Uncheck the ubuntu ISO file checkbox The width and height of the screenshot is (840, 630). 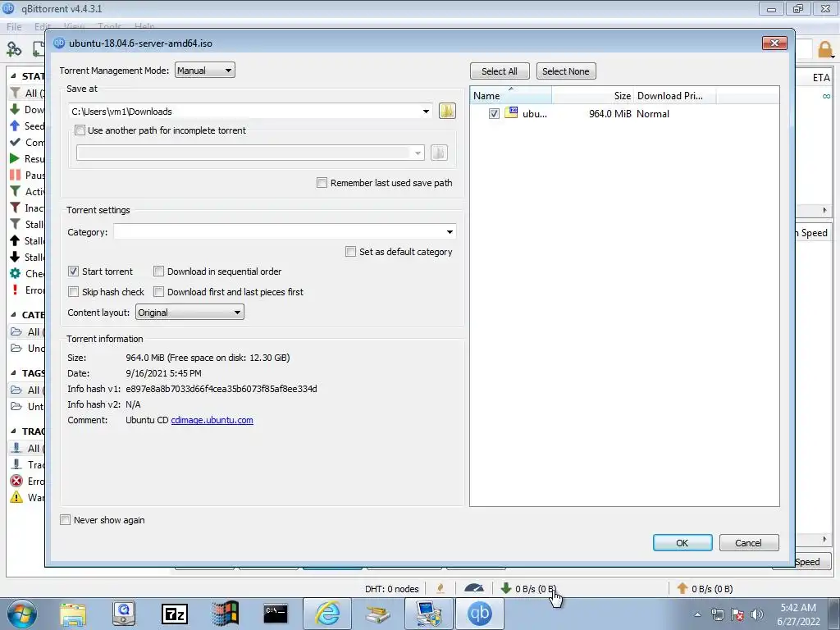(494, 113)
